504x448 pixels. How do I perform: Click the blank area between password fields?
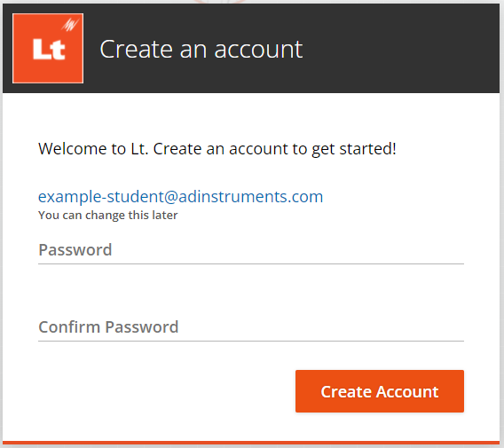[251, 289]
